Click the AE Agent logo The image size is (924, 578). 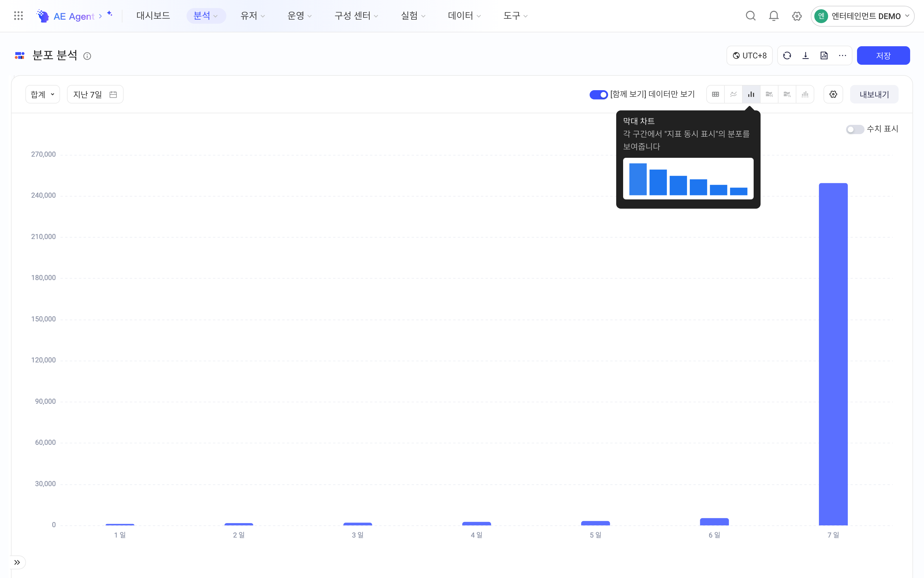pyautogui.click(x=43, y=16)
